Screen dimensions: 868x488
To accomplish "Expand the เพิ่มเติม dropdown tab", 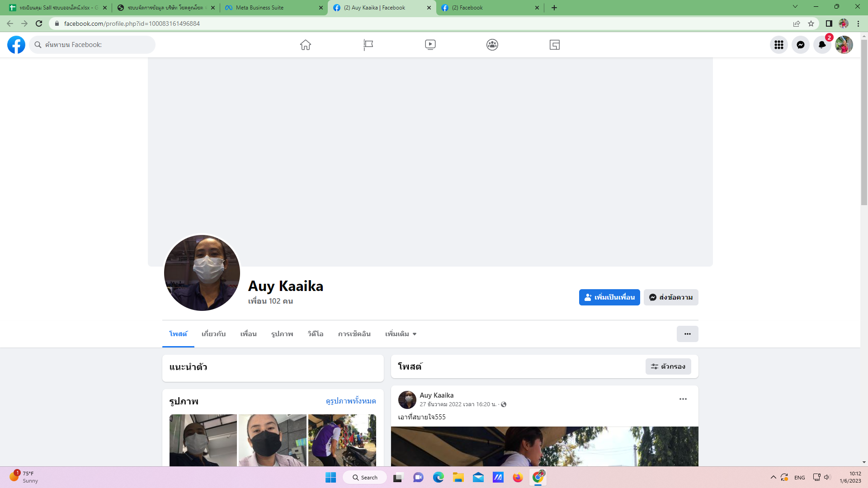I will (401, 334).
